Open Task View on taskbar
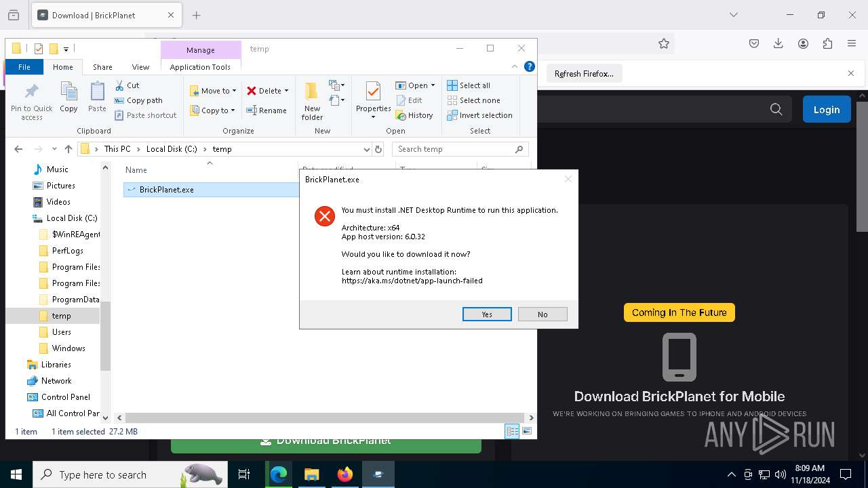The image size is (868, 488). (244, 474)
